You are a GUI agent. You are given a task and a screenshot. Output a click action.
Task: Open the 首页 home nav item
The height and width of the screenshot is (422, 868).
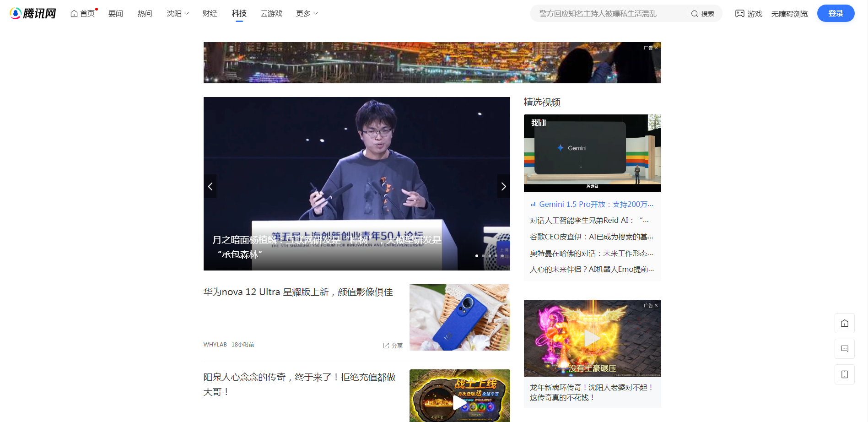point(83,14)
